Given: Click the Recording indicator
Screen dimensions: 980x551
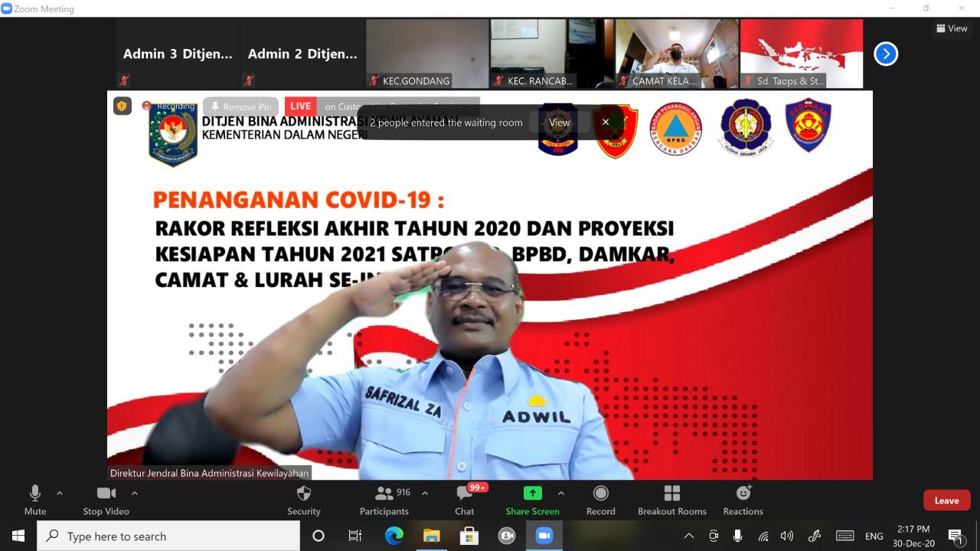Looking at the screenshot, I should 168,106.
